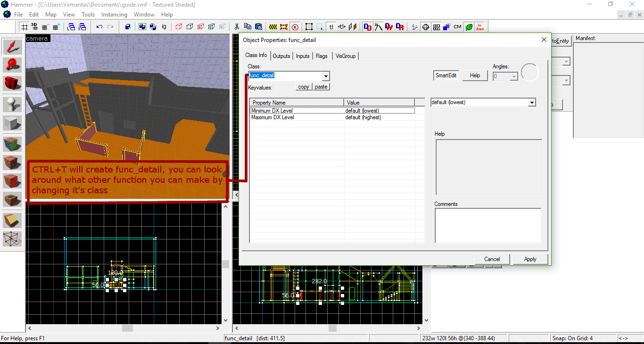Select the 'Maximum DX Level' property row
The image size is (644, 344).
click(x=332, y=117)
